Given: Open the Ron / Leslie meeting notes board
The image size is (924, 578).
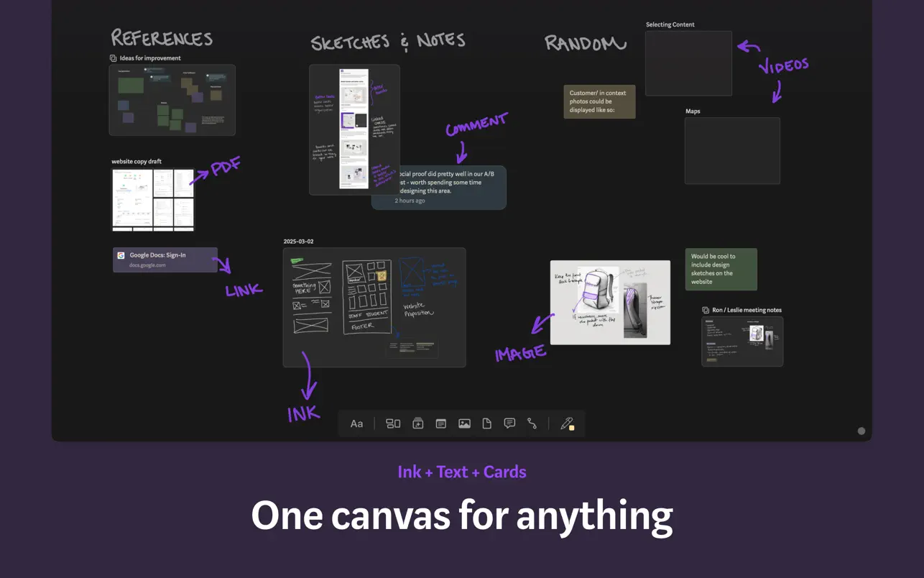Looking at the screenshot, I should click(x=742, y=341).
